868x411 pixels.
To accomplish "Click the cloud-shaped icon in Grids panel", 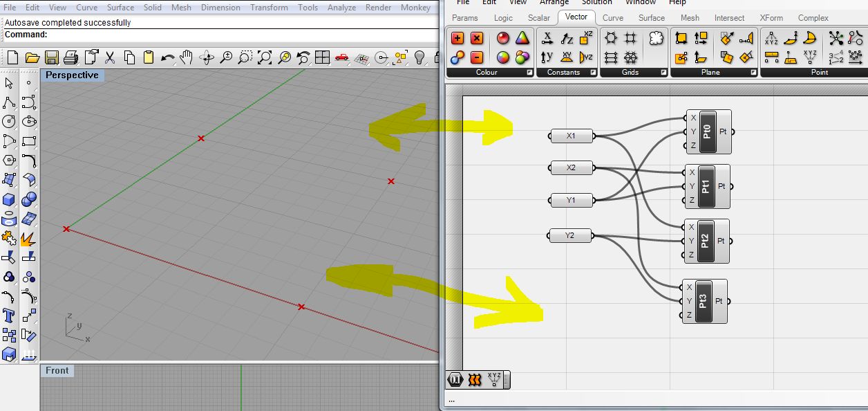I will click(x=656, y=39).
